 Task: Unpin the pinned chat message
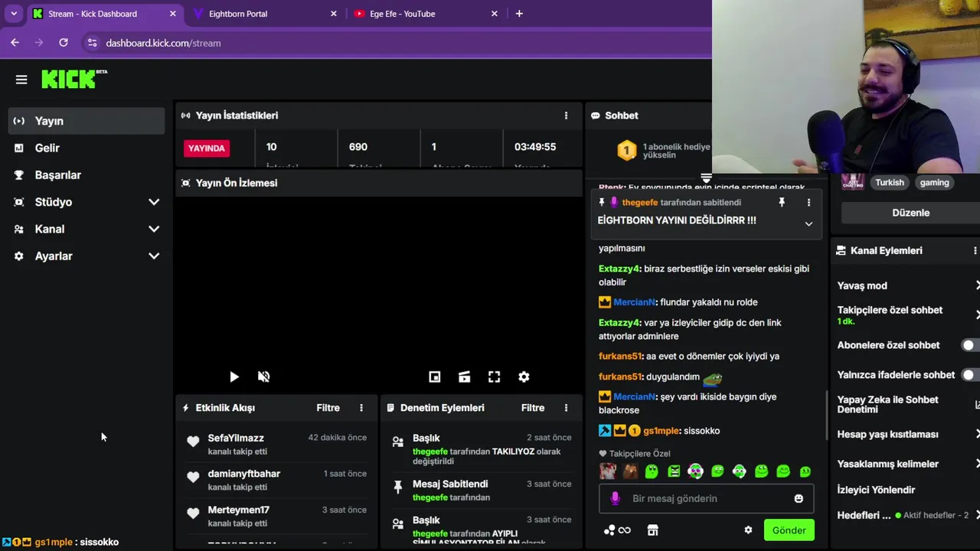pyautogui.click(x=782, y=202)
